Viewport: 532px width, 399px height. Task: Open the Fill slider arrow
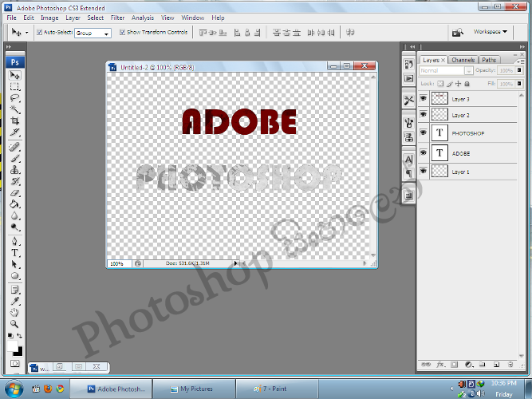click(x=519, y=84)
